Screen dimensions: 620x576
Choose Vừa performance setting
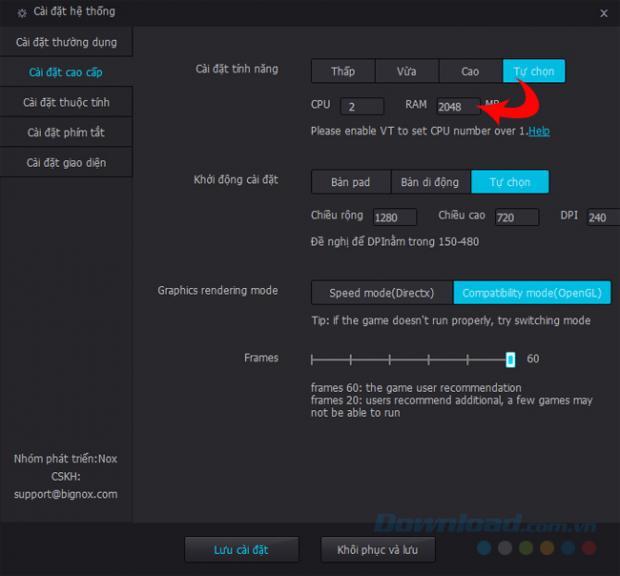(407, 71)
